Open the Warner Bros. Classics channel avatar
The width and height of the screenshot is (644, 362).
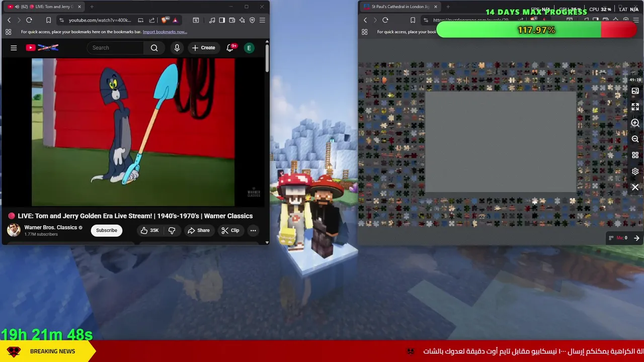pyautogui.click(x=14, y=230)
